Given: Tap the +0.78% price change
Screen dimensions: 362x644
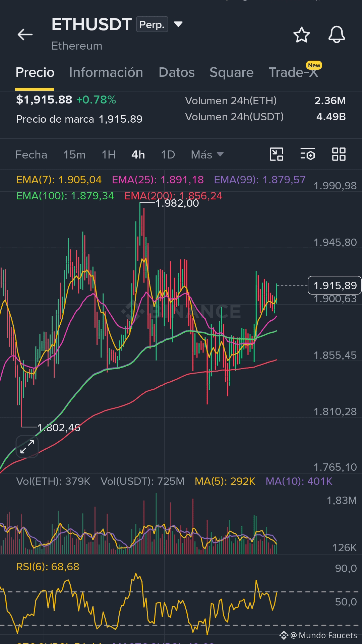Looking at the screenshot, I should click(x=96, y=100).
